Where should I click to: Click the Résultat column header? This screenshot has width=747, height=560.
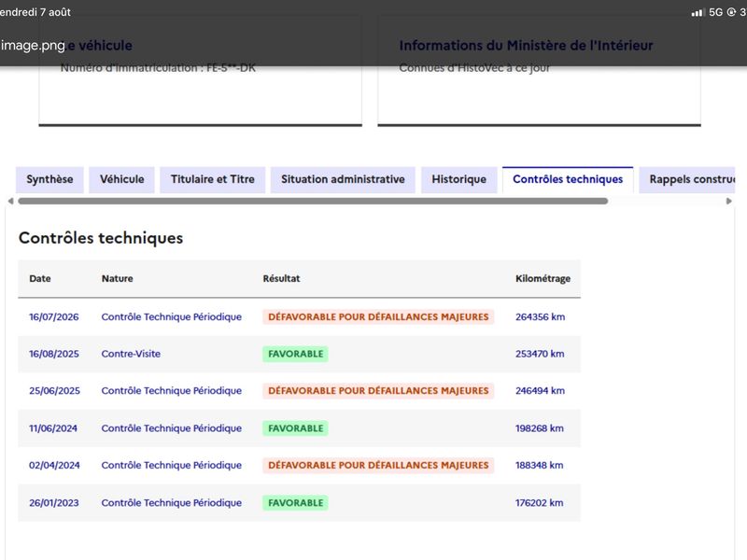282,278
